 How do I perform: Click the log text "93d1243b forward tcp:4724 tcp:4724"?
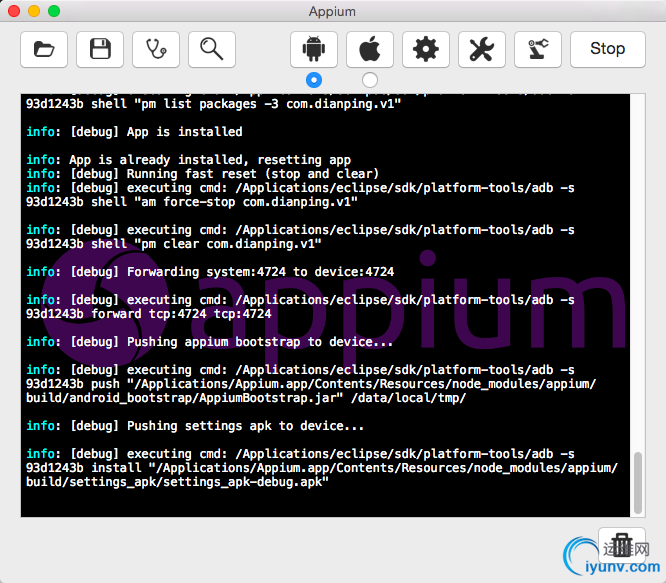click(x=149, y=314)
